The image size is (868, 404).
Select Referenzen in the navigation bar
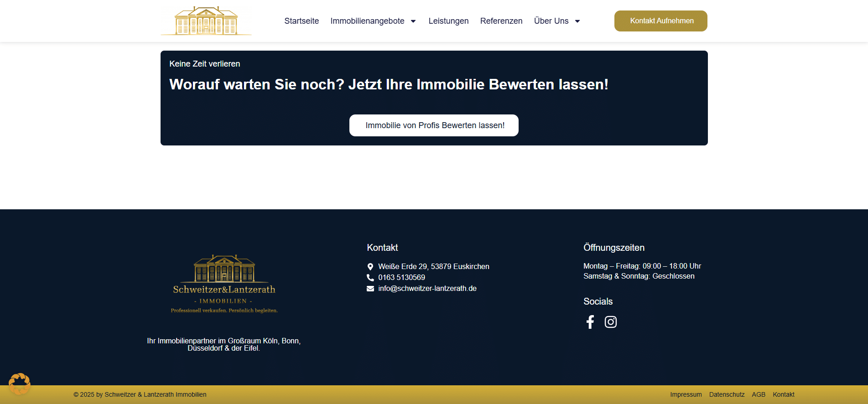pos(501,21)
